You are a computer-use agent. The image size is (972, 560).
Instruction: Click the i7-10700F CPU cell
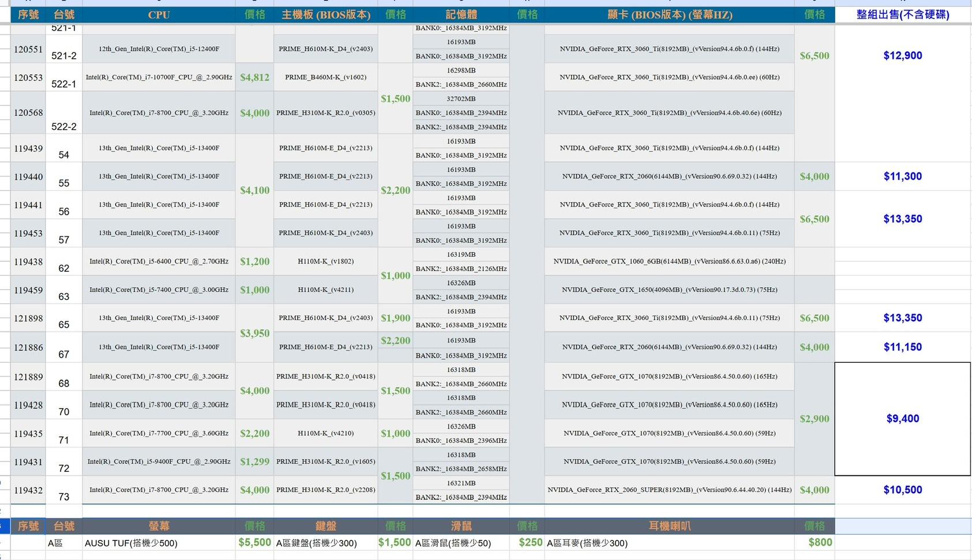click(x=159, y=77)
